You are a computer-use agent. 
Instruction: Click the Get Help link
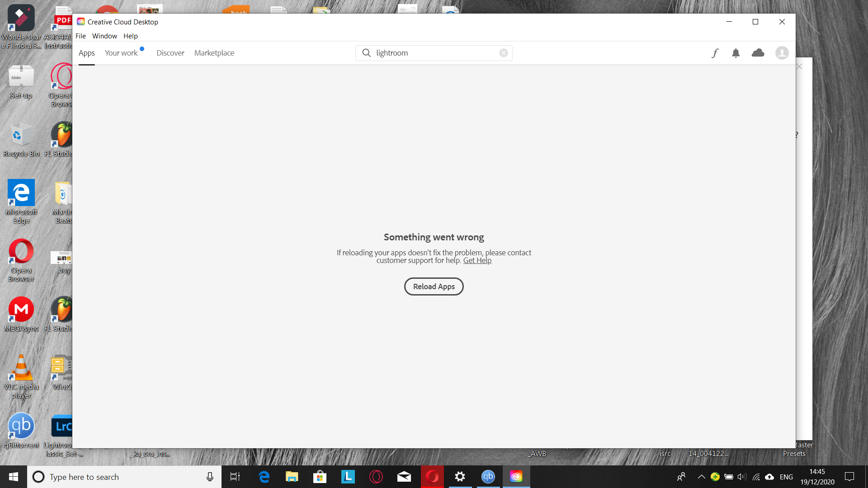(477, 260)
